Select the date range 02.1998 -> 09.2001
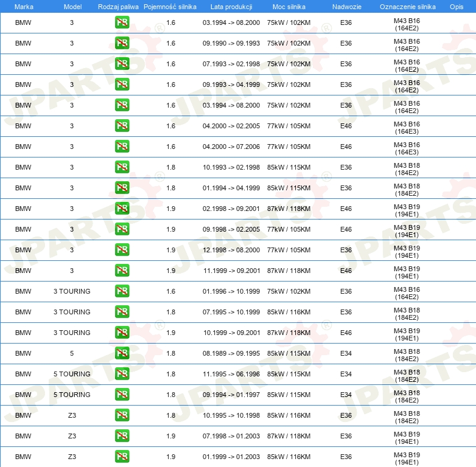 click(231, 209)
